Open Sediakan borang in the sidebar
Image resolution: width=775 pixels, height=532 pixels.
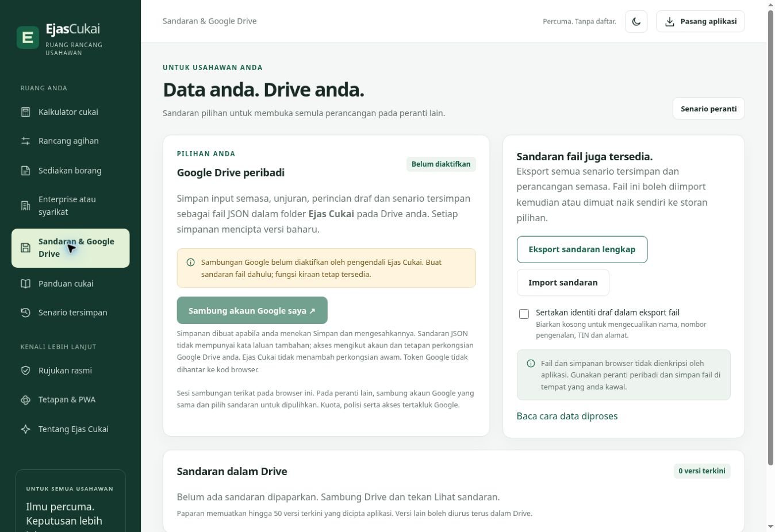[x=70, y=171]
